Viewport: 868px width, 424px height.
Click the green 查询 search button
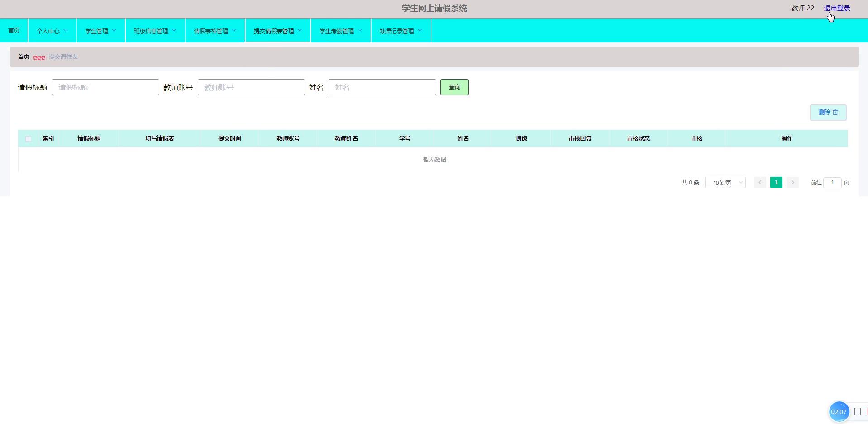coord(454,87)
